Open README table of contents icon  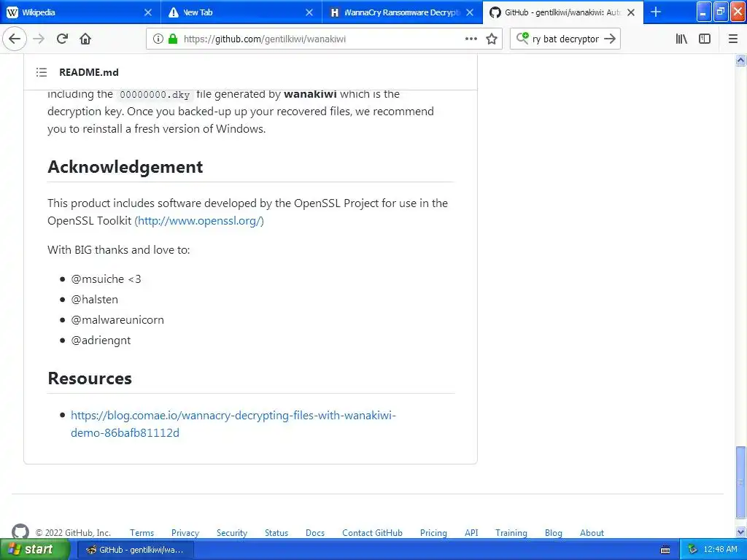pos(42,72)
